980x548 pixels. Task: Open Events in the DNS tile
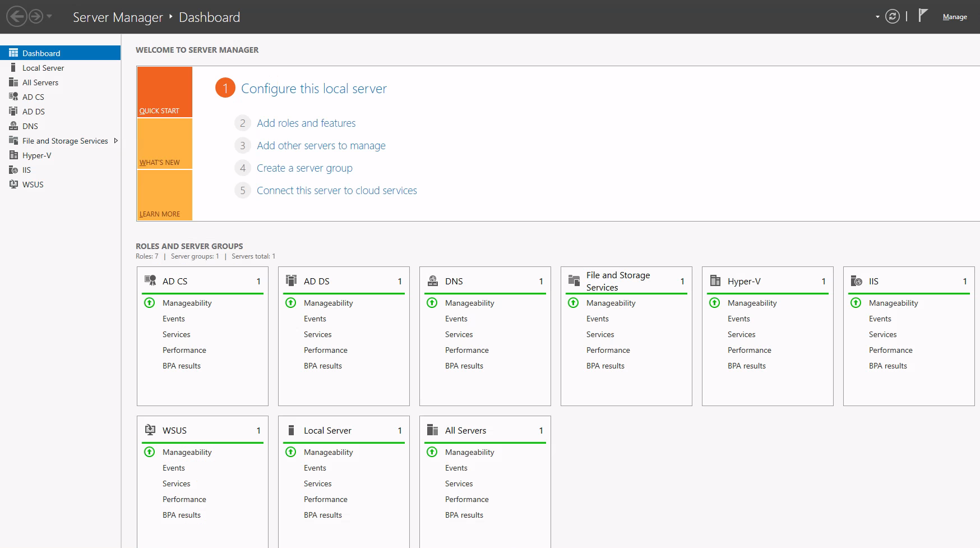click(456, 319)
